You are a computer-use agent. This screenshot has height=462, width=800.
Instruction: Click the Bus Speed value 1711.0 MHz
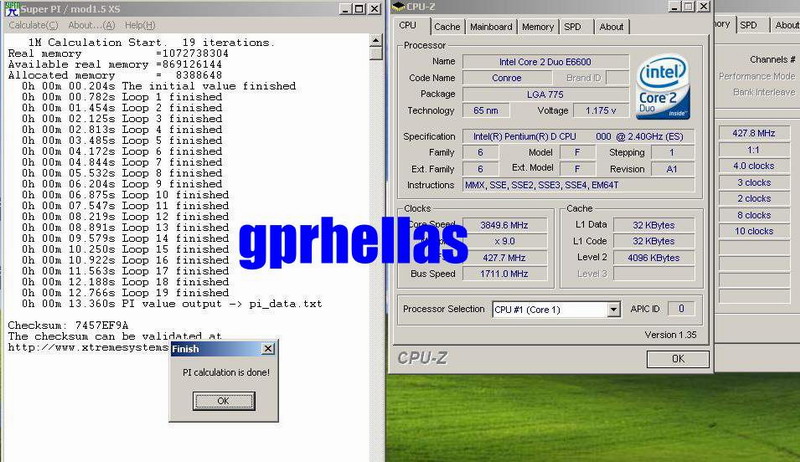504,274
